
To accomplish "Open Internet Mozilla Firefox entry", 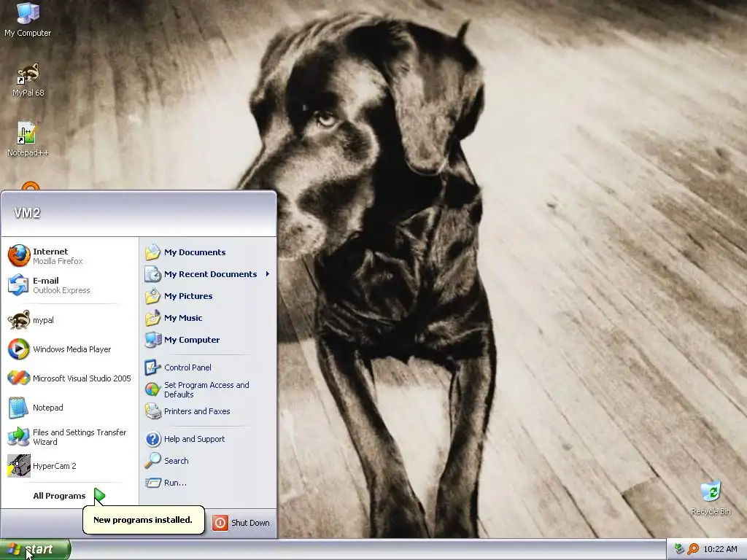I will coord(69,256).
